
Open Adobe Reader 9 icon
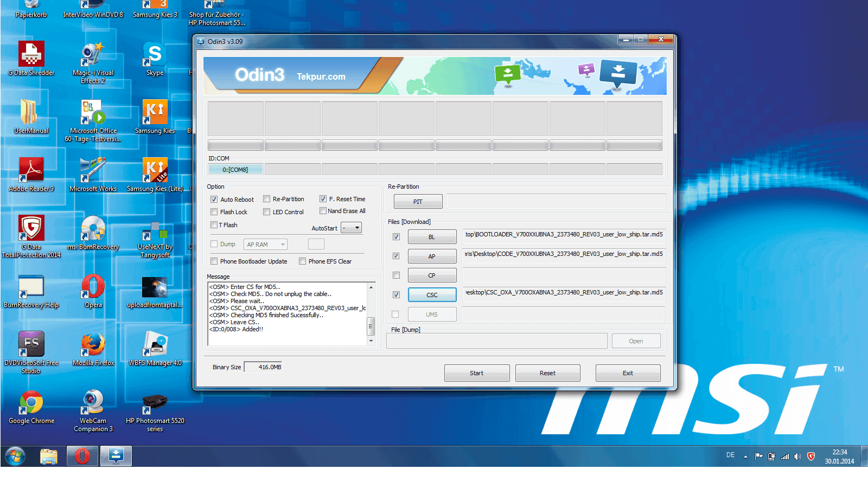coord(31,174)
